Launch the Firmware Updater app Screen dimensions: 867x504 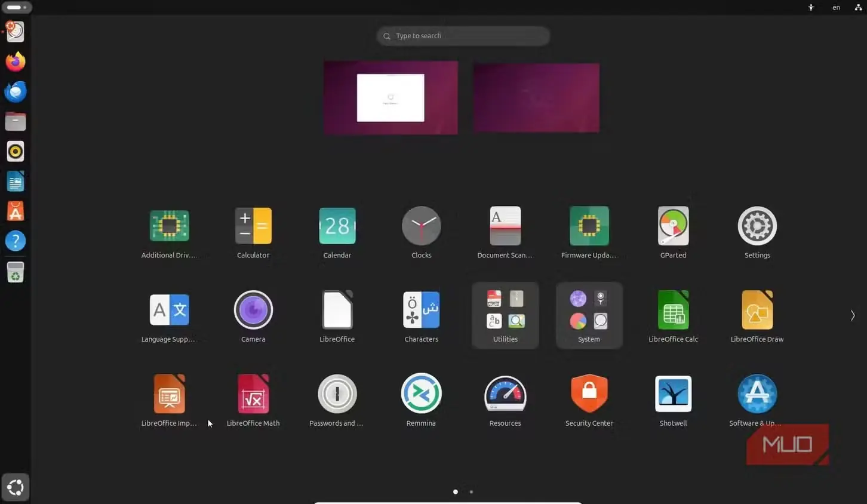pos(589,226)
